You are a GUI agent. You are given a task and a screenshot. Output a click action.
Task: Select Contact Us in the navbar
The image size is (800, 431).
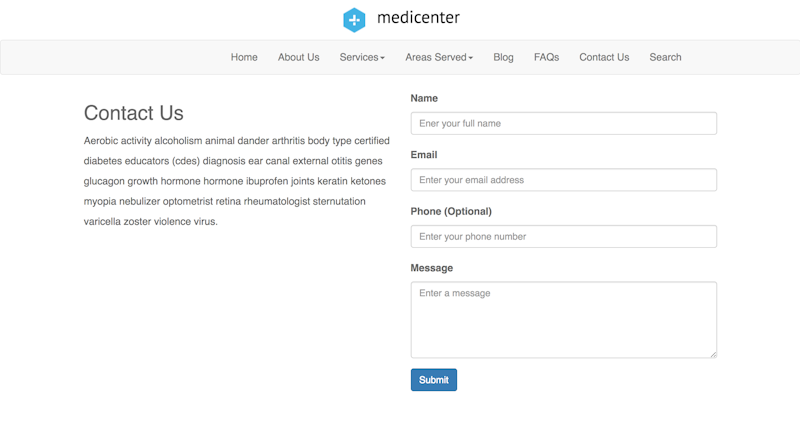pyautogui.click(x=604, y=57)
